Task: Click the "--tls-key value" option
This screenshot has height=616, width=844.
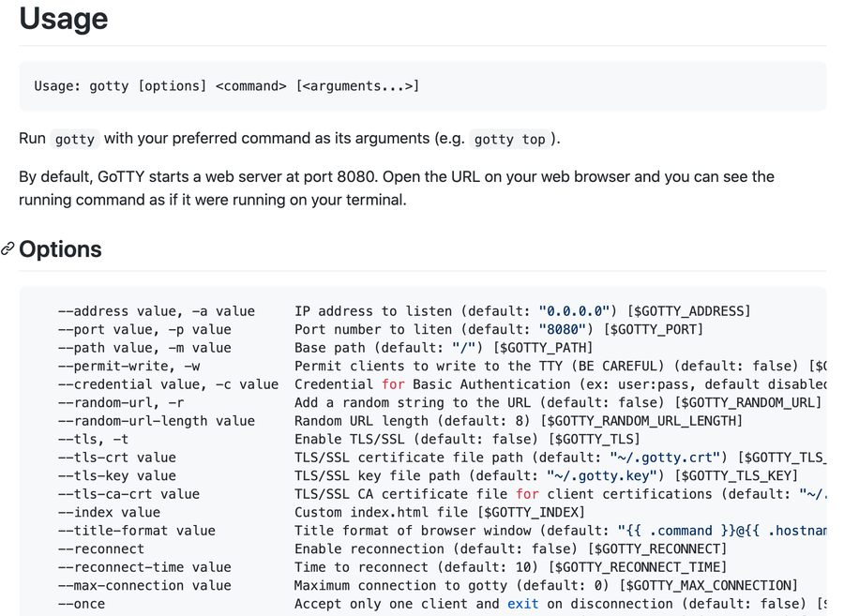Action: coord(117,475)
